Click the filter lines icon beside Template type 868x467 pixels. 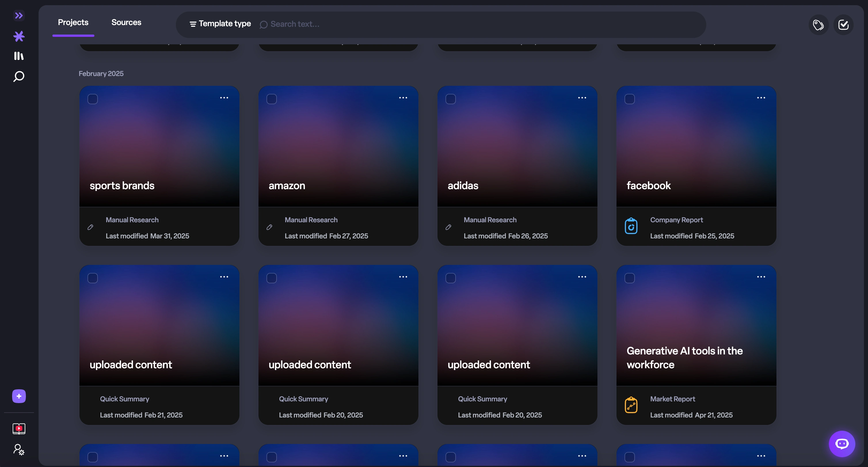(193, 24)
